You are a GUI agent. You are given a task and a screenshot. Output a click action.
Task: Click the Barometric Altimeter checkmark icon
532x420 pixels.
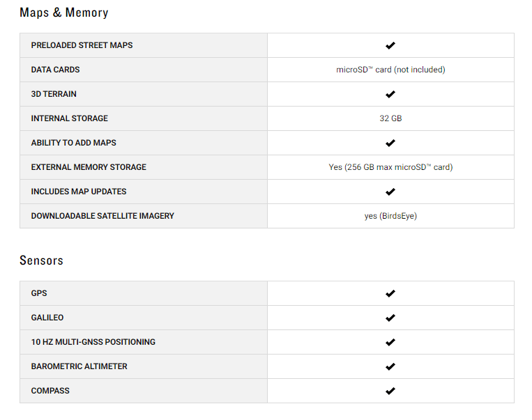pyautogui.click(x=390, y=367)
